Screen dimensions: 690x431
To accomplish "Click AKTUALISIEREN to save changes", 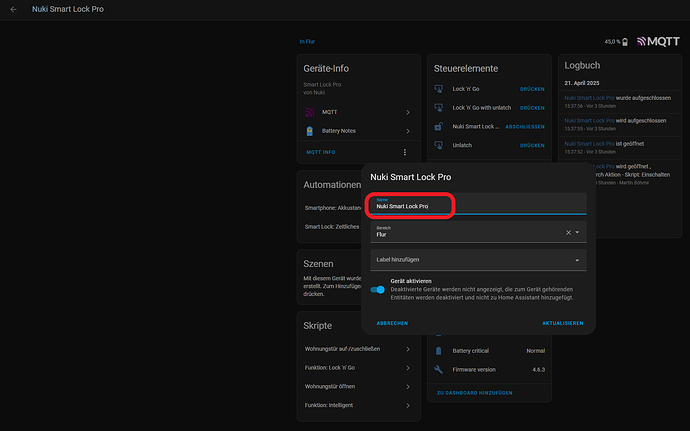I will tap(562, 323).
